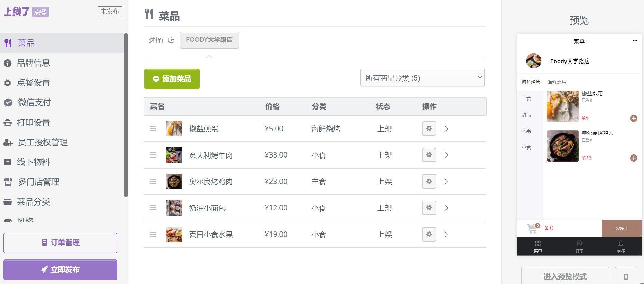
Task: Click the 添加菜品 button
Action: pos(172,79)
